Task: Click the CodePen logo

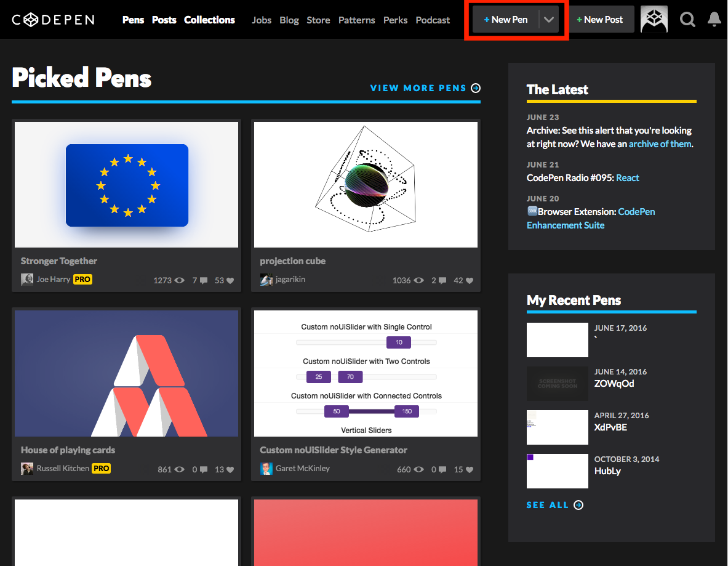Action: pos(54,20)
